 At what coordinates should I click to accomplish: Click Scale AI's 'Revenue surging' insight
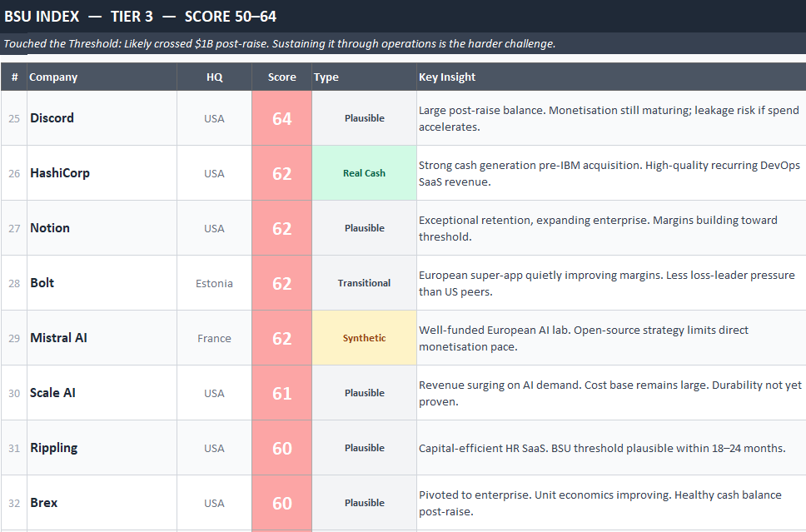point(610,393)
